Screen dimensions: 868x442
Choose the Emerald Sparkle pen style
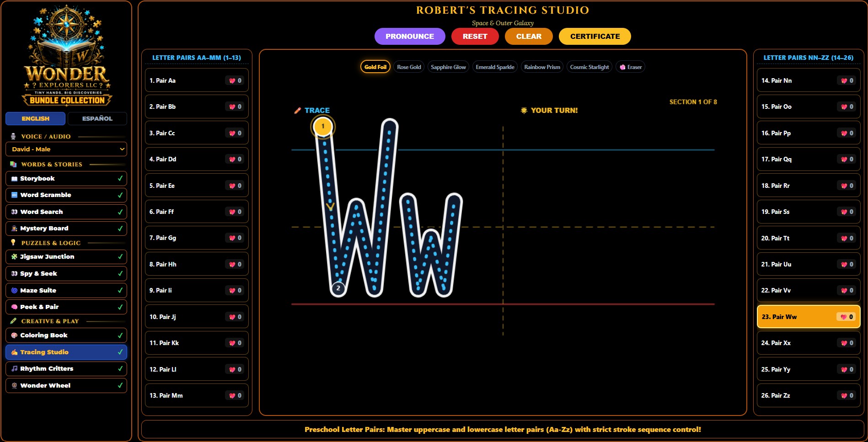pos(495,67)
